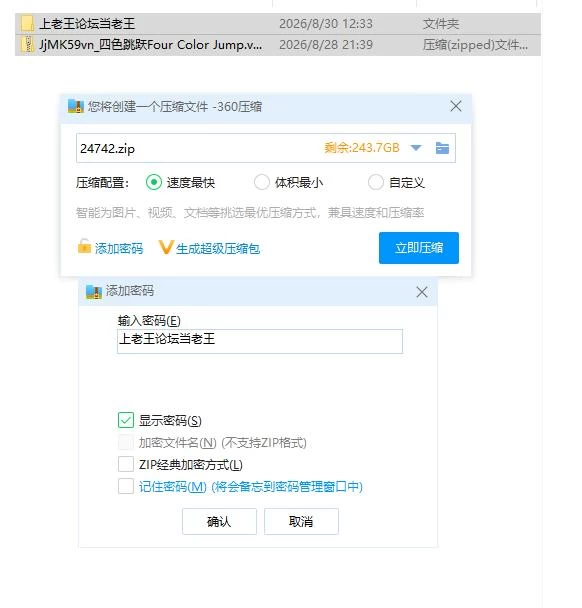Click the 压缩配置 label
The image size is (582, 608).
(x=102, y=182)
